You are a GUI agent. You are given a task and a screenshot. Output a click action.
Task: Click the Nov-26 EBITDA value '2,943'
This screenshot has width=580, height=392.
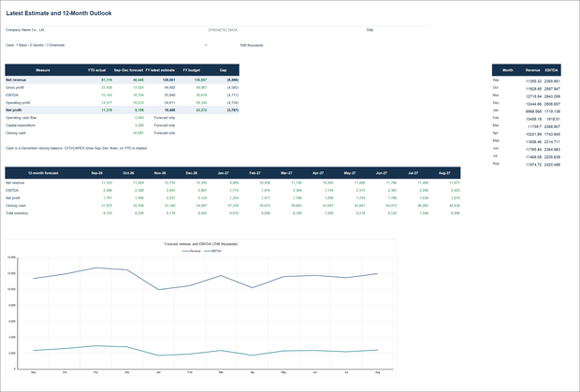pyautogui.click(x=171, y=191)
